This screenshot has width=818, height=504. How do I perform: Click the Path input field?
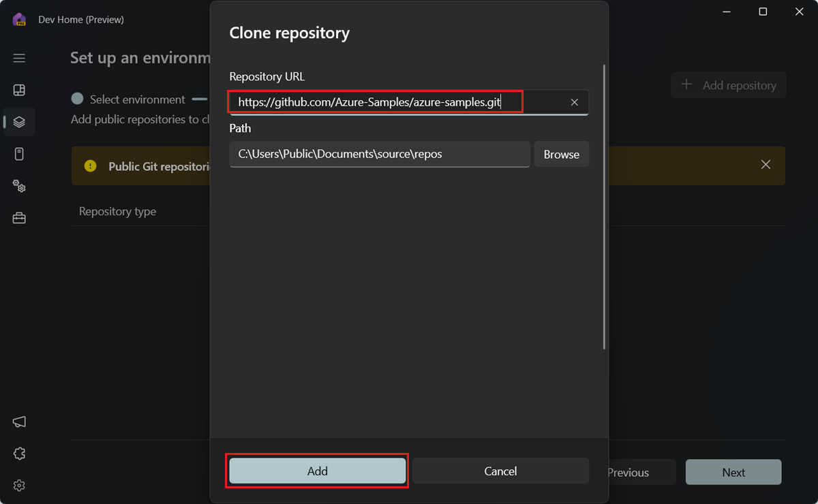(380, 154)
